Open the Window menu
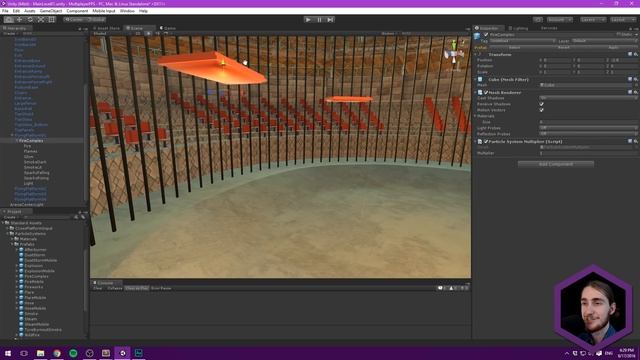The width and height of the screenshot is (640, 360). pos(127,11)
